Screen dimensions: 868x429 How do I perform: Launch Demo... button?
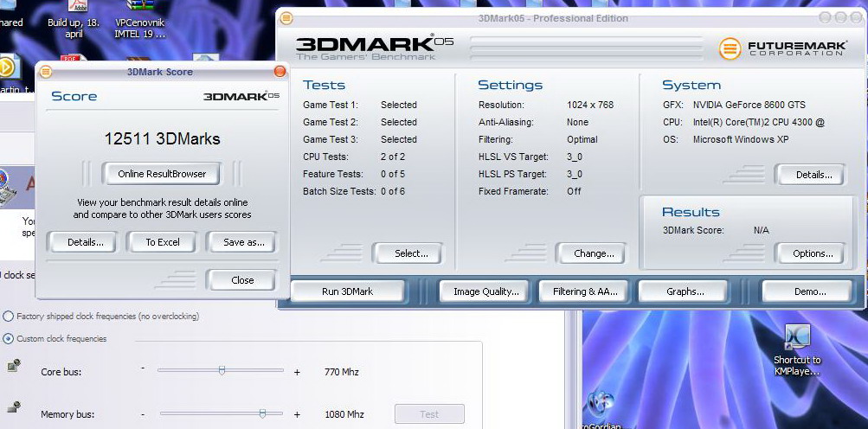(807, 291)
